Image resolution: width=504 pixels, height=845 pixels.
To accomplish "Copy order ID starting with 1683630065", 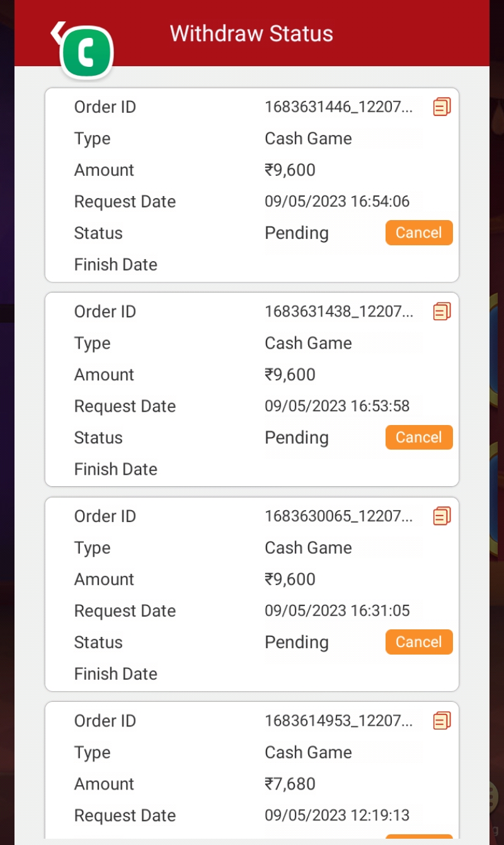I will pos(442,516).
